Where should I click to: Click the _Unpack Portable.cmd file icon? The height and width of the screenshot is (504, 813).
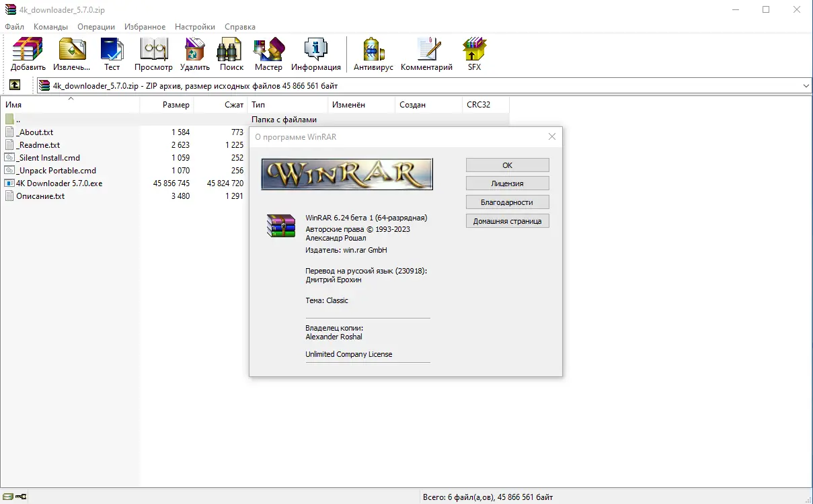9,171
